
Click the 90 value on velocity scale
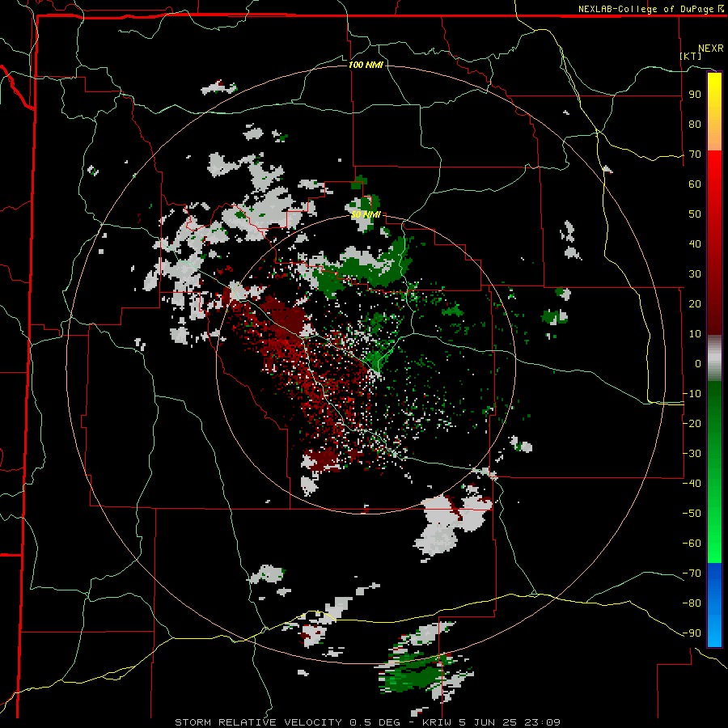(x=695, y=95)
